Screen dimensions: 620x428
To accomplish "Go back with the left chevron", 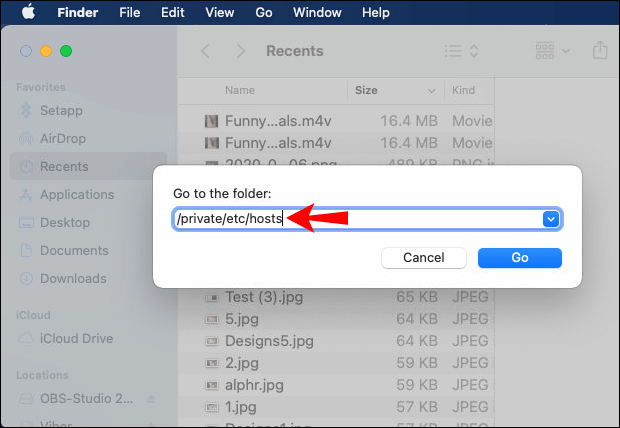I will click(x=205, y=51).
